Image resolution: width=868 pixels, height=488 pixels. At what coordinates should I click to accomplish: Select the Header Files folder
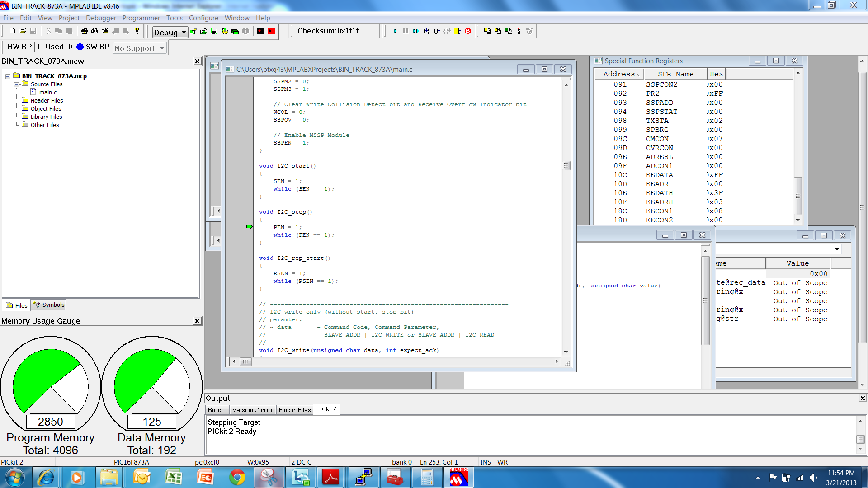coord(47,100)
